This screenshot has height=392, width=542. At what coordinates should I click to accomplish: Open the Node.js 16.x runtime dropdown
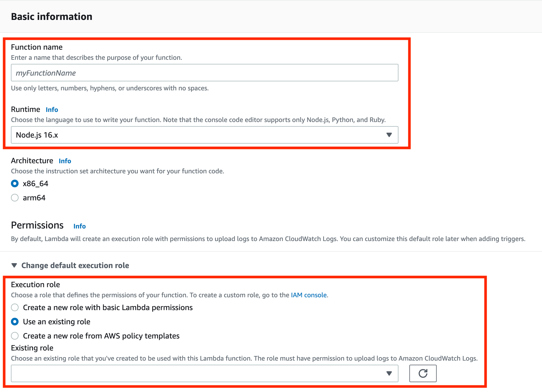coord(204,135)
